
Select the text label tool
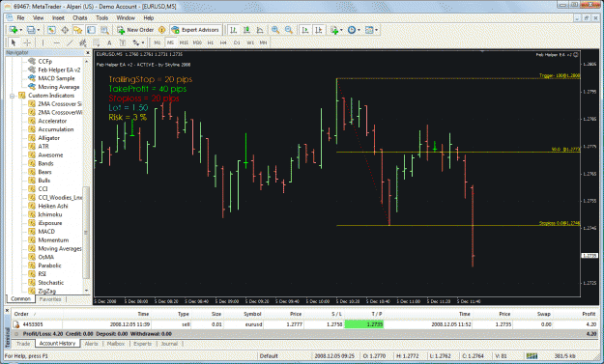[123, 42]
